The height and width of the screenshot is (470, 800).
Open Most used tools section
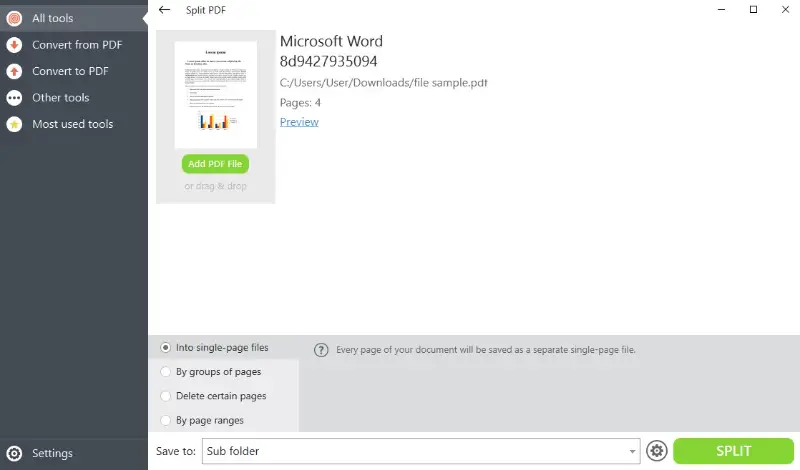click(x=74, y=124)
